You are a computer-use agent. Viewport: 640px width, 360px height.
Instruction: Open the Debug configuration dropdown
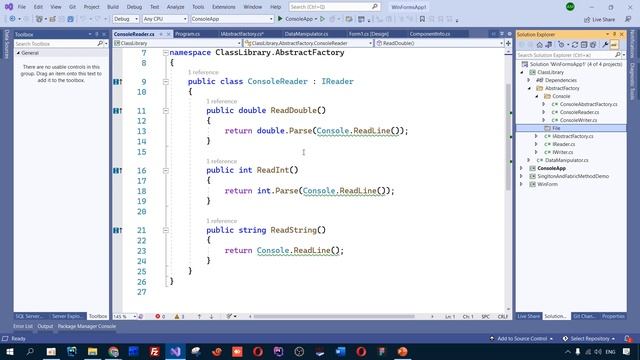click(126, 19)
